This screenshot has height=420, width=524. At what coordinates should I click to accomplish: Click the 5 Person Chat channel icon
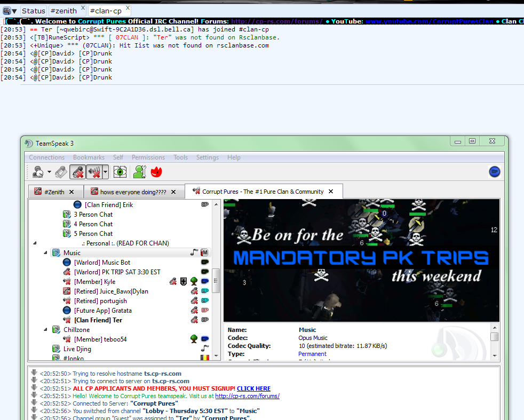pos(67,234)
